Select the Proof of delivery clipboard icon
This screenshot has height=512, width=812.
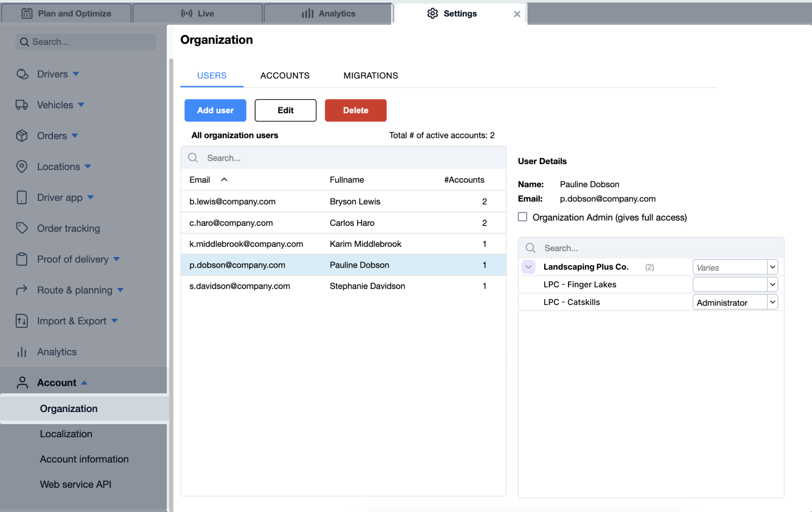[x=23, y=259]
